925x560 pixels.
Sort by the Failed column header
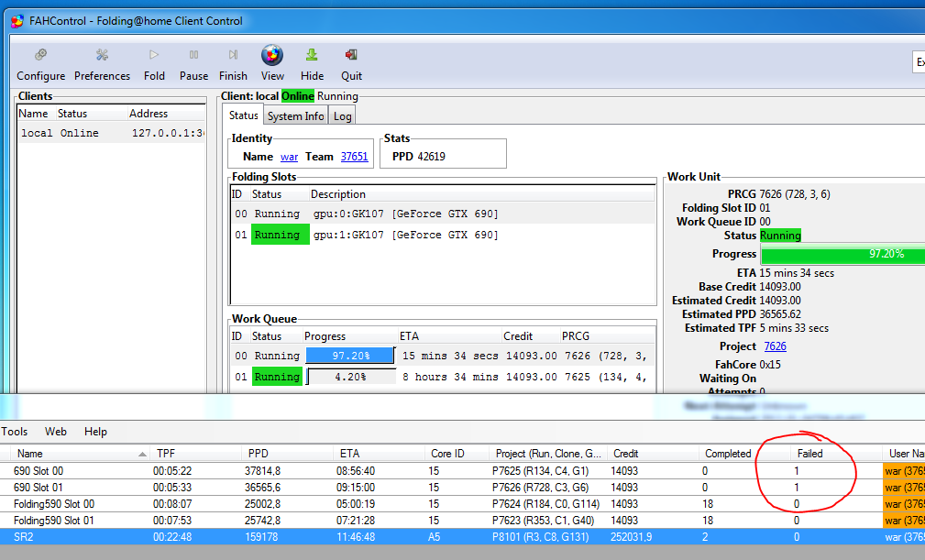[x=836, y=454]
